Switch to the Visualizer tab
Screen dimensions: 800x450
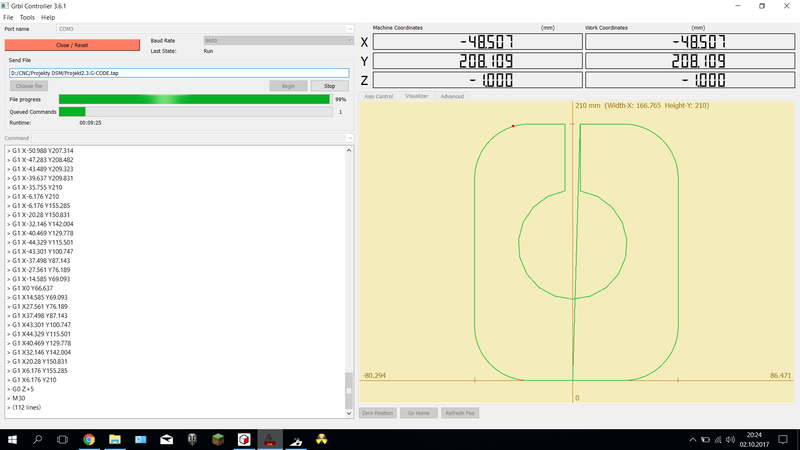point(416,96)
